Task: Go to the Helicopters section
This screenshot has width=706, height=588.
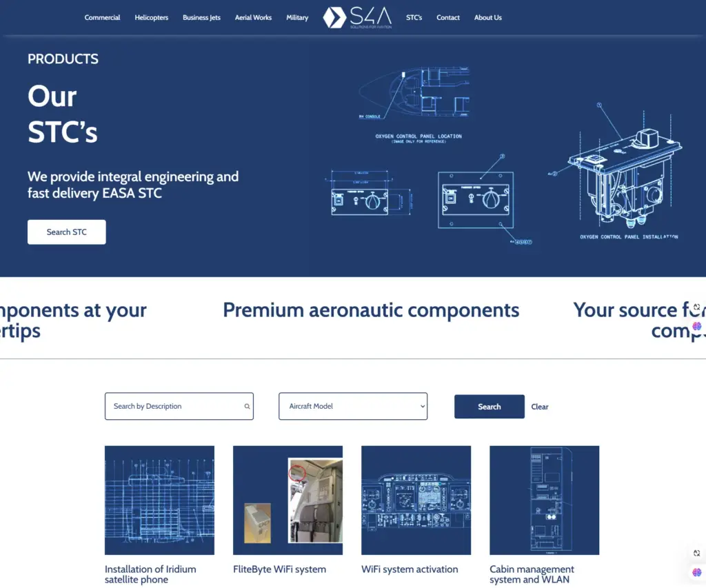Action: [x=151, y=18]
